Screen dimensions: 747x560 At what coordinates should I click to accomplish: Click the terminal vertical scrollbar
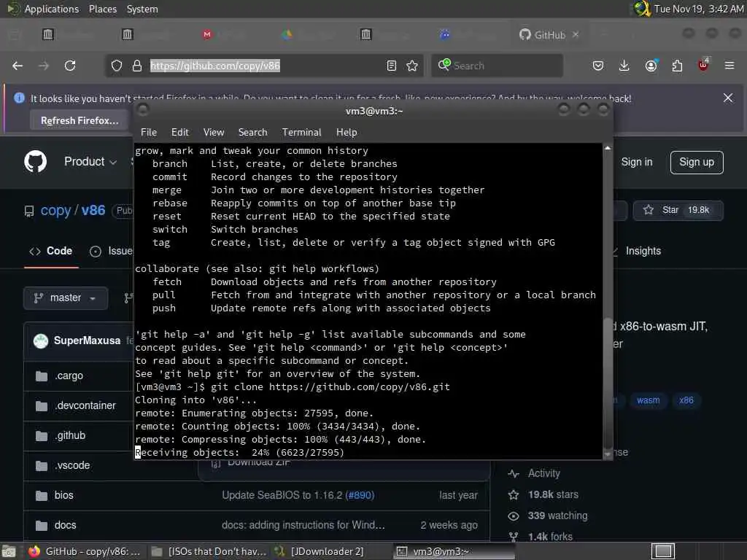coord(608,301)
